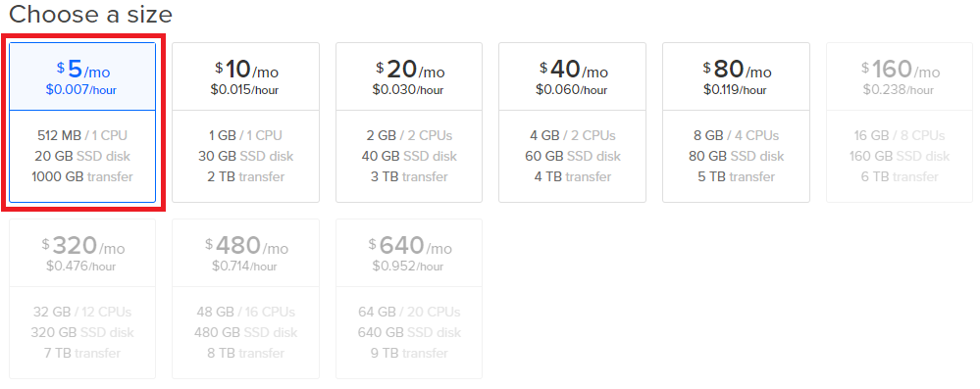Click the $0.119/hour price label
980x389 pixels.
click(x=735, y=90)
